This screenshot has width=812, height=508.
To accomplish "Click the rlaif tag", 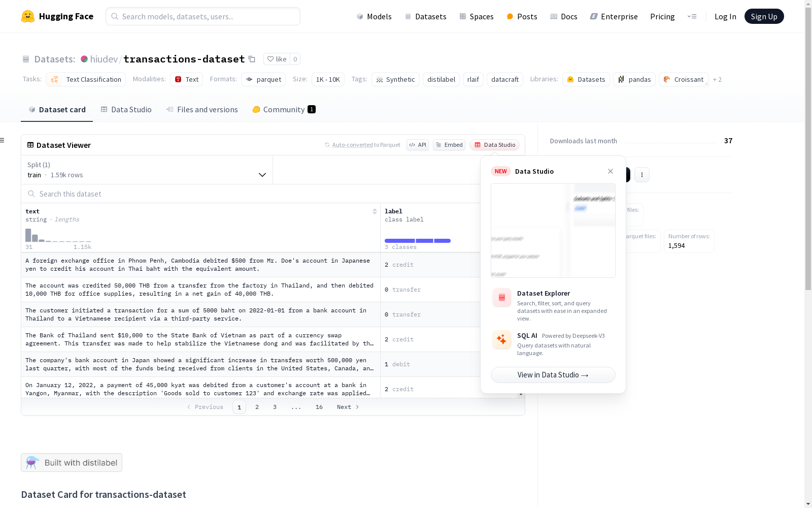I will 473,79.
